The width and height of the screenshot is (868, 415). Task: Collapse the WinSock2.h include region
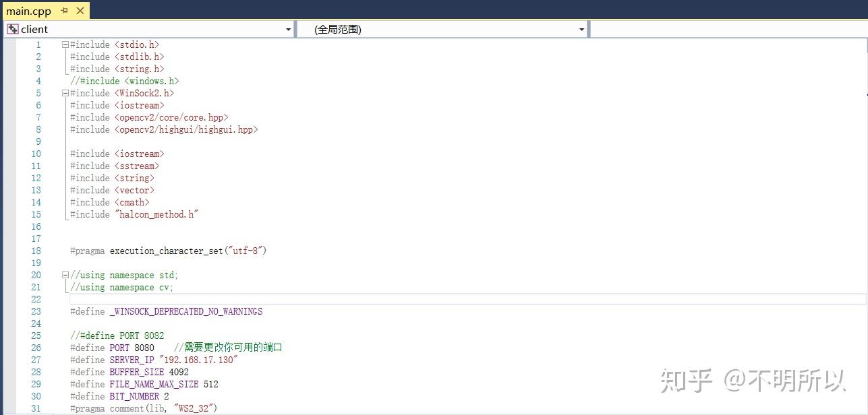tap(65, 93)
